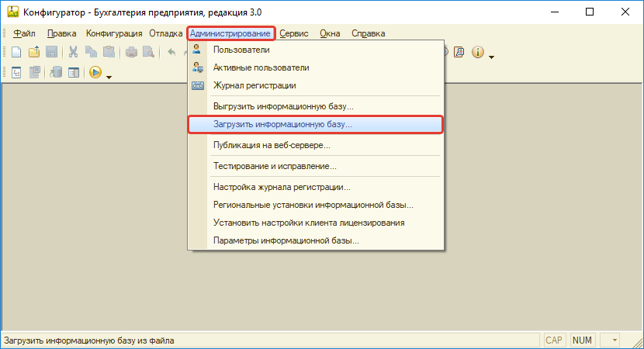Close the Администрирование menu

pos(230,33)
